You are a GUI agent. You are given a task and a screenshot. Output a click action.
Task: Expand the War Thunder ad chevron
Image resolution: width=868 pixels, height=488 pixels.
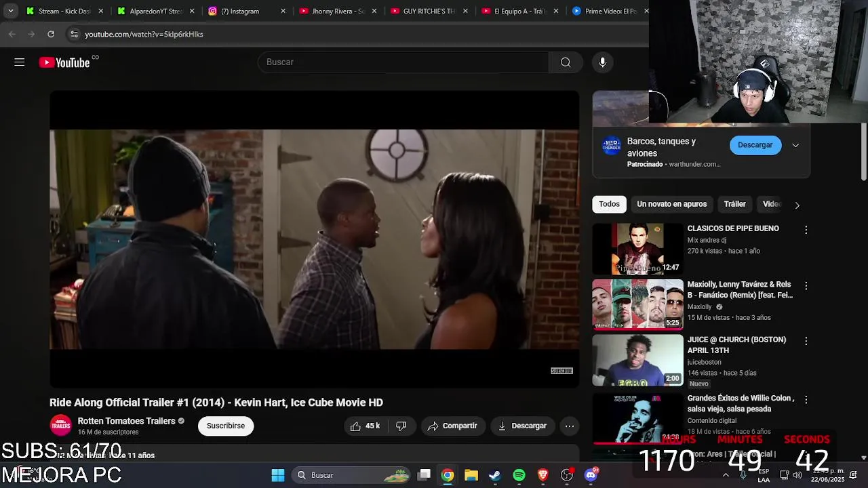click(x=795, y=145)
